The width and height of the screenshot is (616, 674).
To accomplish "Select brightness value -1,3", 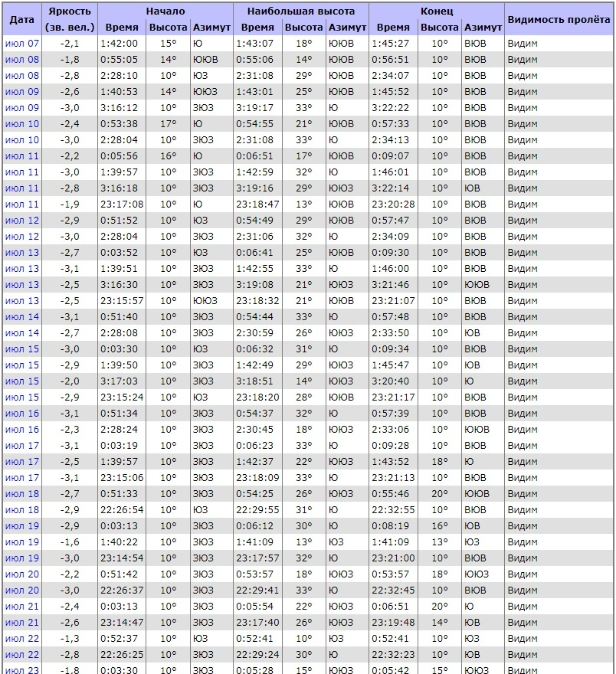I will point(70,638).
